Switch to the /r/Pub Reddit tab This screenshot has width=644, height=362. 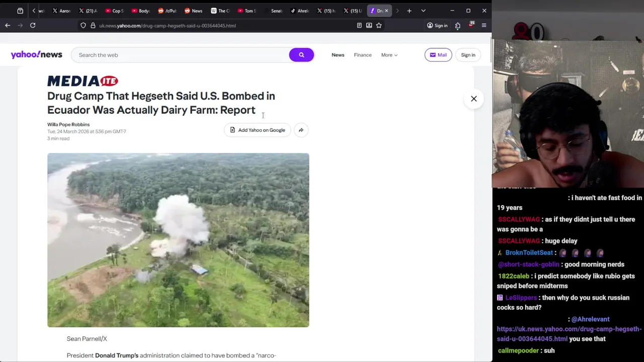tap(168, 11)
